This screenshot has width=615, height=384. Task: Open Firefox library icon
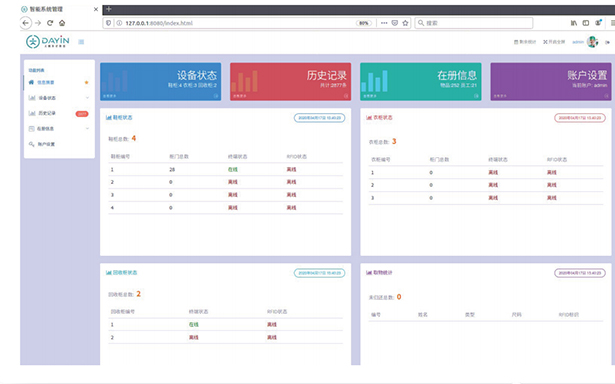[574, 23]
